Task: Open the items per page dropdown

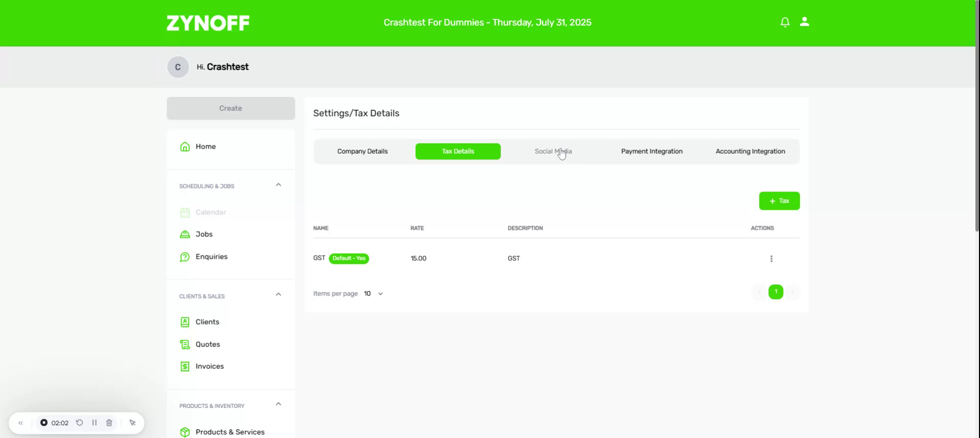Action: 374,294
